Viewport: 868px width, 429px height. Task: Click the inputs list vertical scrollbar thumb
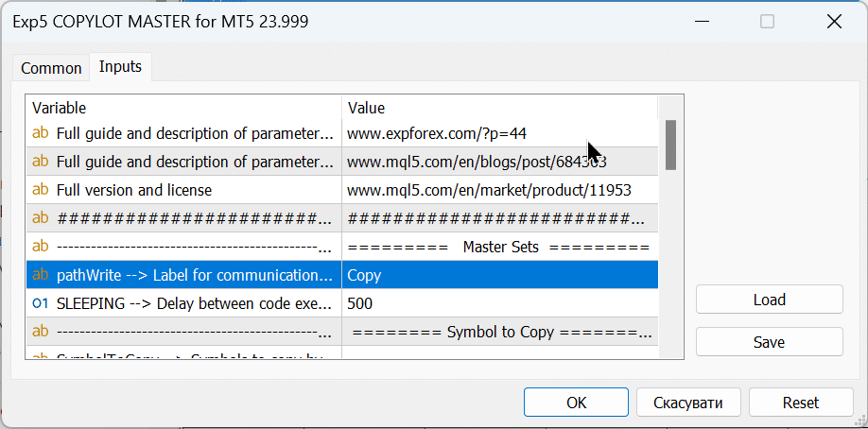670,144
